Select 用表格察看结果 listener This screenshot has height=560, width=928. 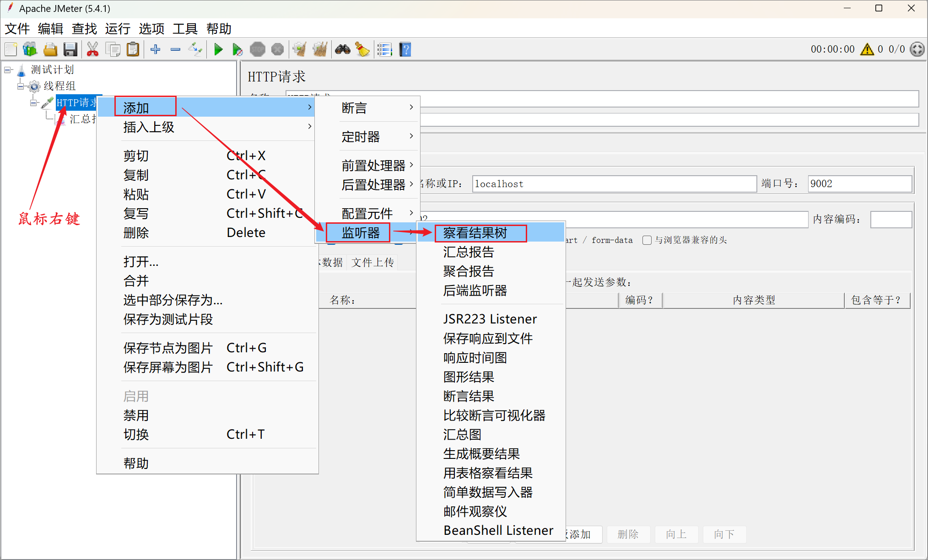pyautogui.click(x=491, y=473)
